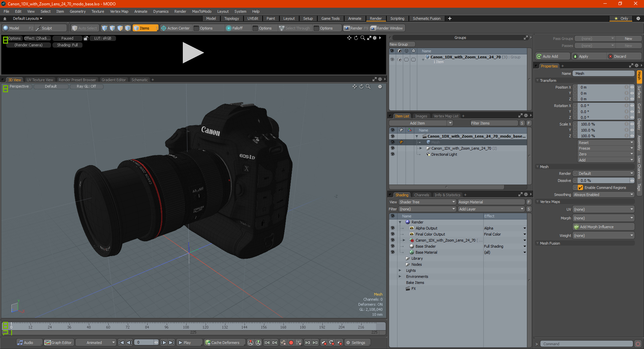Open the Action Center tool
644x349 pixels.
coord(175,28)
